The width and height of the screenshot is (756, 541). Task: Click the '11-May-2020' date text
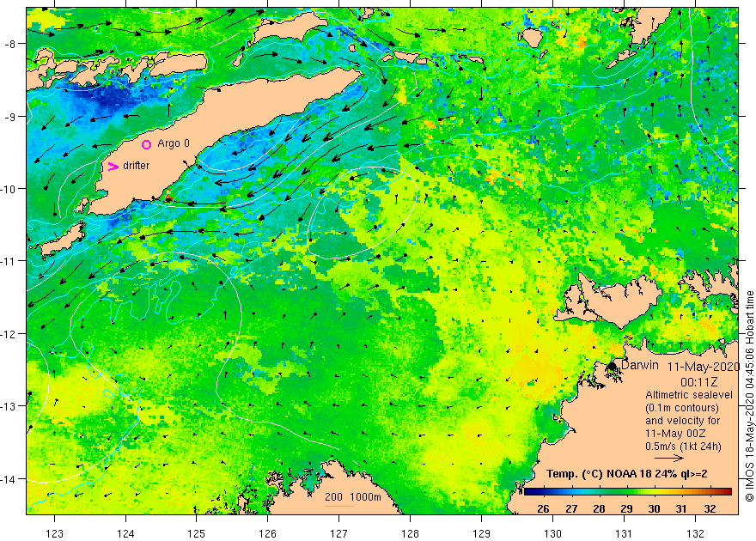704,367
